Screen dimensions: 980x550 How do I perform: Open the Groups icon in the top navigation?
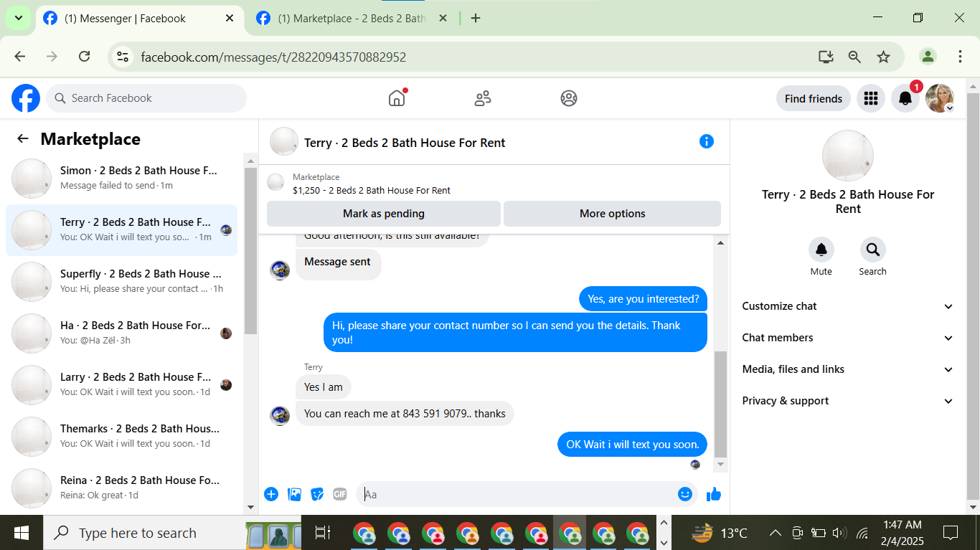569,98
